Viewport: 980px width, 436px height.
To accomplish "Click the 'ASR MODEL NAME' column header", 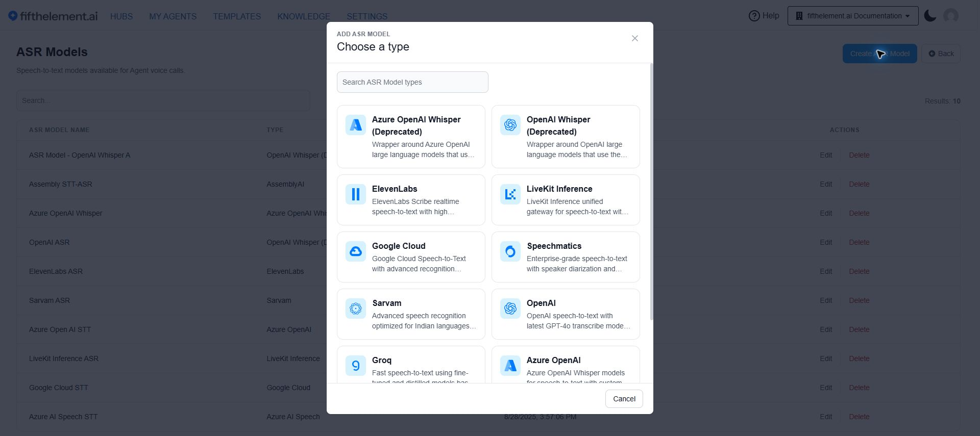I will click(59, 130).
